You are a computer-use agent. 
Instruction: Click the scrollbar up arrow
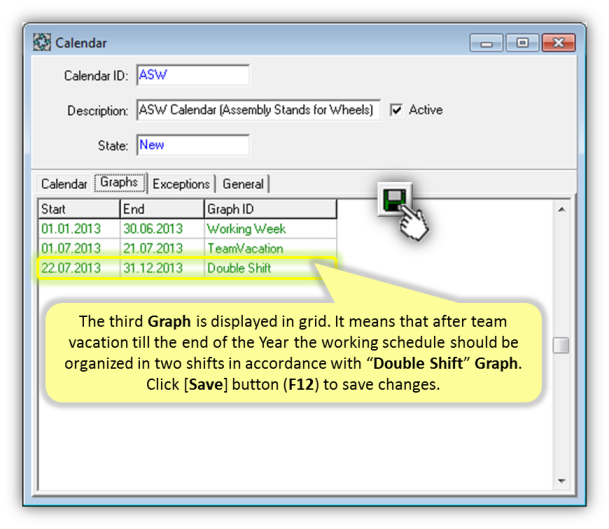[561, 209]
